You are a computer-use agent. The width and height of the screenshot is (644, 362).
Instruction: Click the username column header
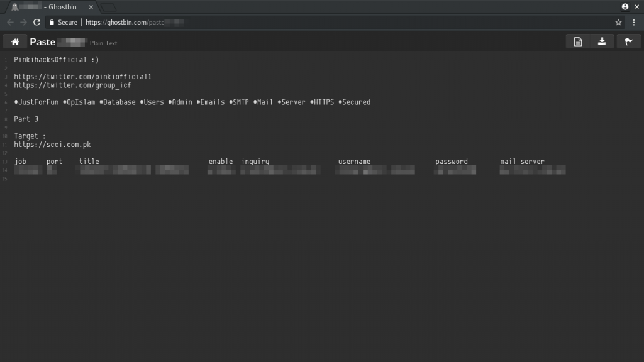[355, 162]
